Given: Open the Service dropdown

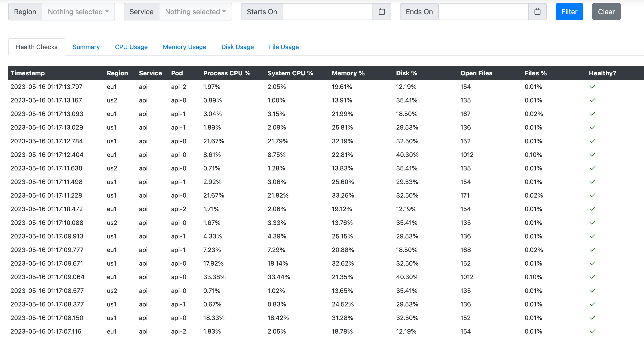Looking at the screenshot, I should [x=195, y=12].
